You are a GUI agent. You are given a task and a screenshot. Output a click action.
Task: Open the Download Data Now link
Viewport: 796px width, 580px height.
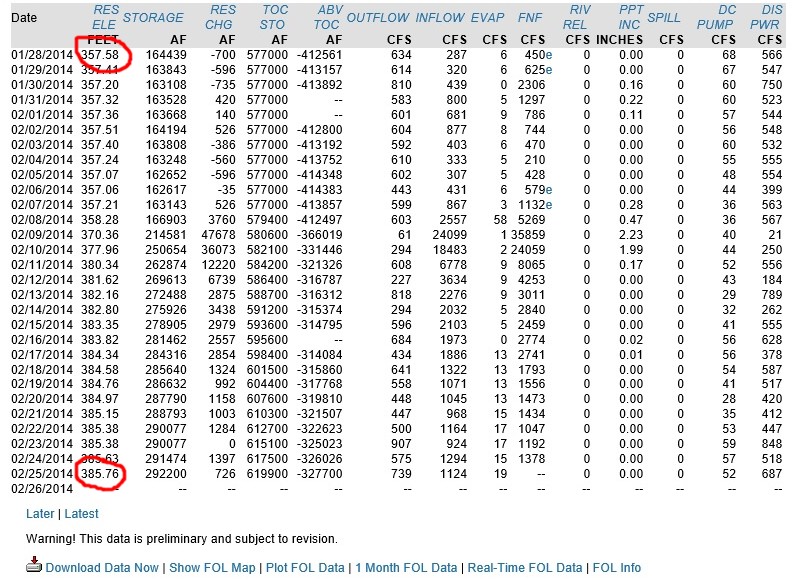pyautogui.click(x=102, y=568)
